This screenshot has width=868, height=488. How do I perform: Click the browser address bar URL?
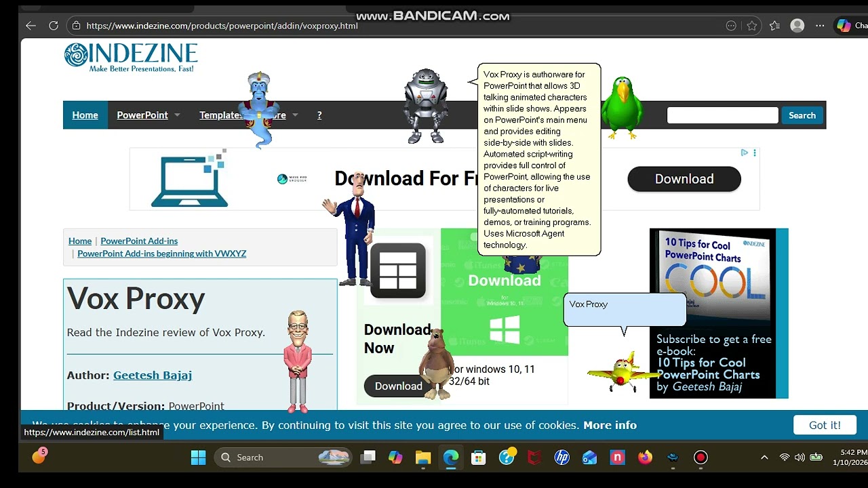pyautogui.click(x=222, y=26)
